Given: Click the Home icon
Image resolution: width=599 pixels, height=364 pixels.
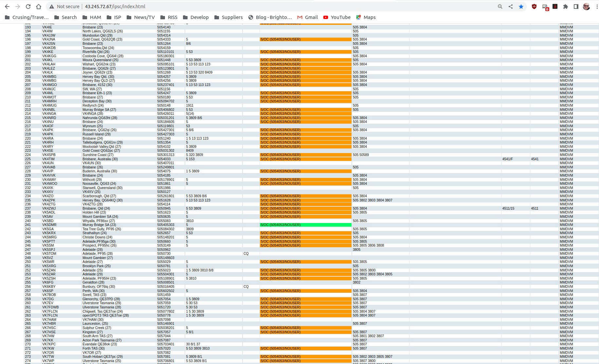Looking at the screenshot, I should tap(38, 6).
